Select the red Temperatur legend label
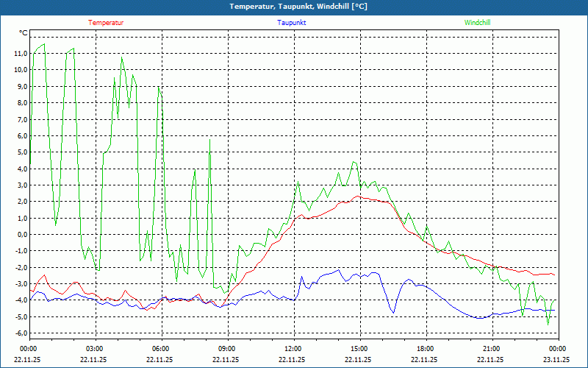Screen dimensions: 588x368 click(106, 23)
